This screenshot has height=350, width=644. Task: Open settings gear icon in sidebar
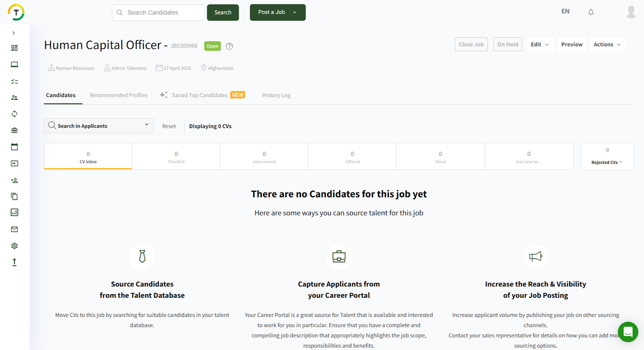(14, 246)
